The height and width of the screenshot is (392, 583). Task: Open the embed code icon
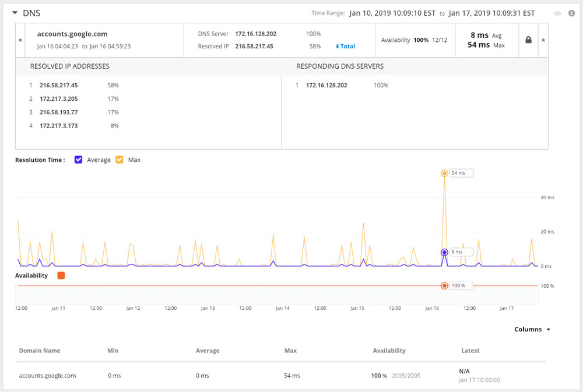coord(557,13)
